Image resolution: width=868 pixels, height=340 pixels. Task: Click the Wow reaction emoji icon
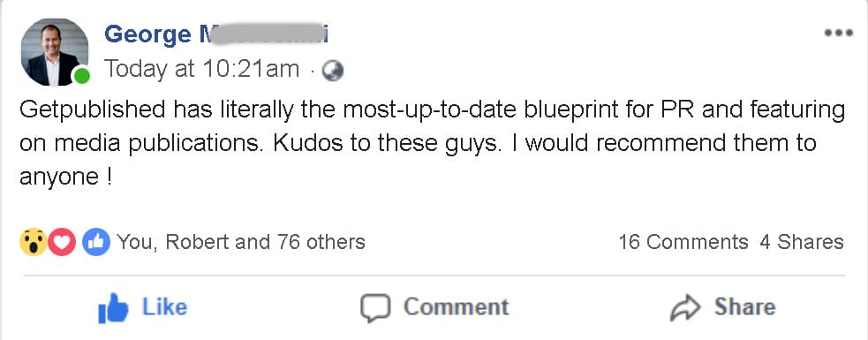(34, 243)
